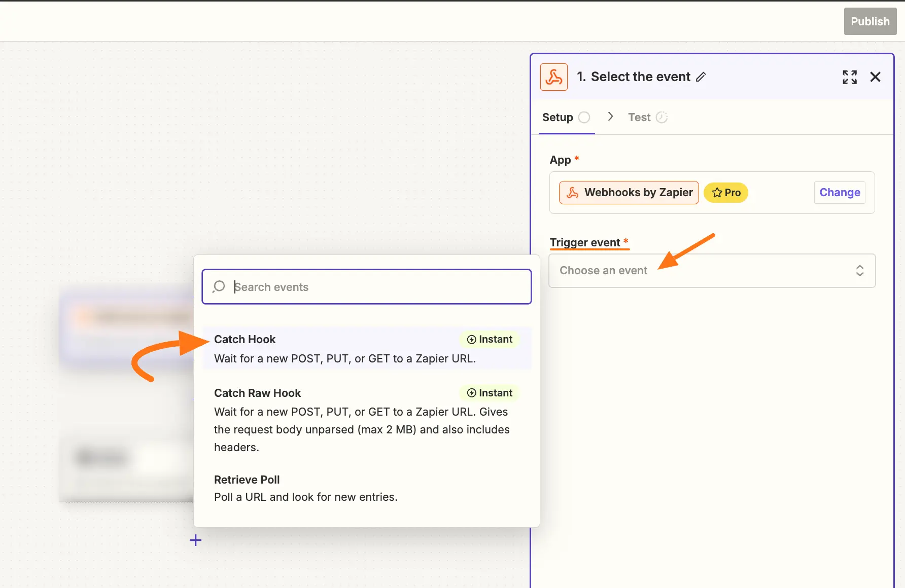Click the Instant badge on Catch Raw Hook
The image size is (905, 588).
click(490, 393)
